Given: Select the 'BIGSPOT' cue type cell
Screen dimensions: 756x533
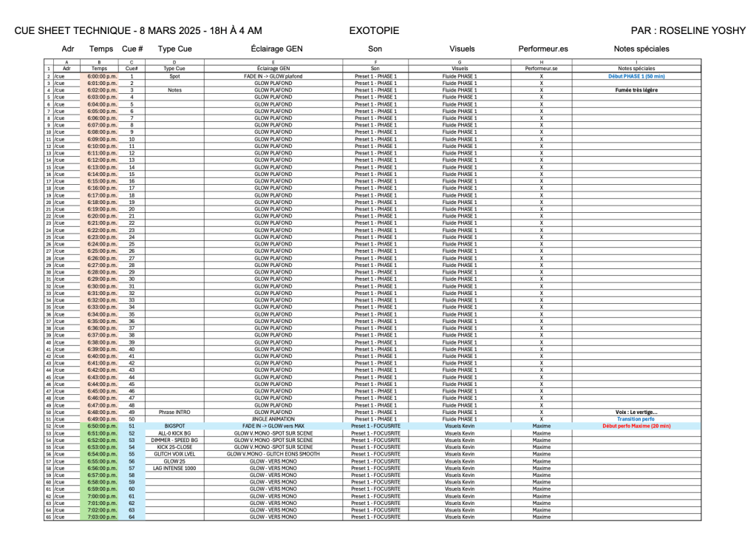Looking at the screenshot, I should click(174, 426).
